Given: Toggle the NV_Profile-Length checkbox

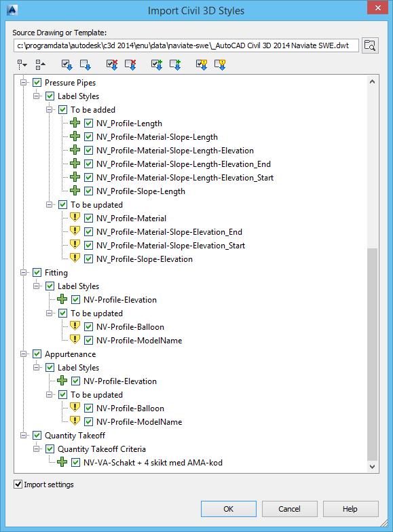Looking at the screenshot, I should pyautogui.click(x=88, y=123).
